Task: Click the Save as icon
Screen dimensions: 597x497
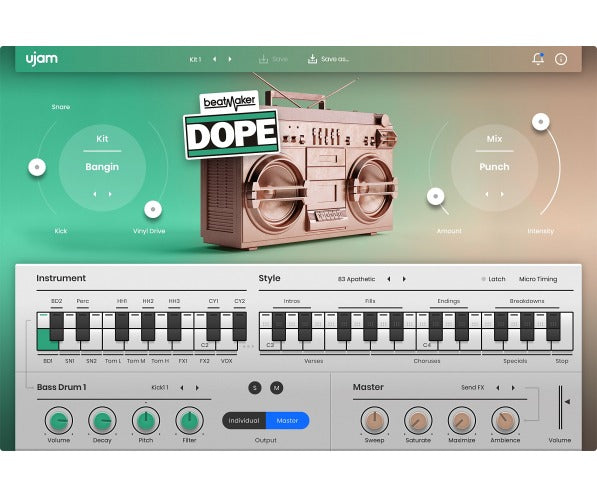Action: tap(312, 59)
